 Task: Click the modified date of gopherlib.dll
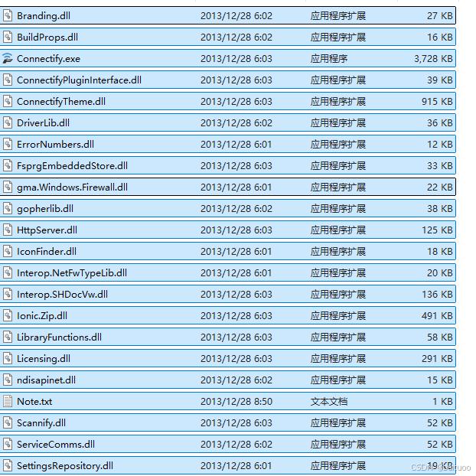coord(236,209)
